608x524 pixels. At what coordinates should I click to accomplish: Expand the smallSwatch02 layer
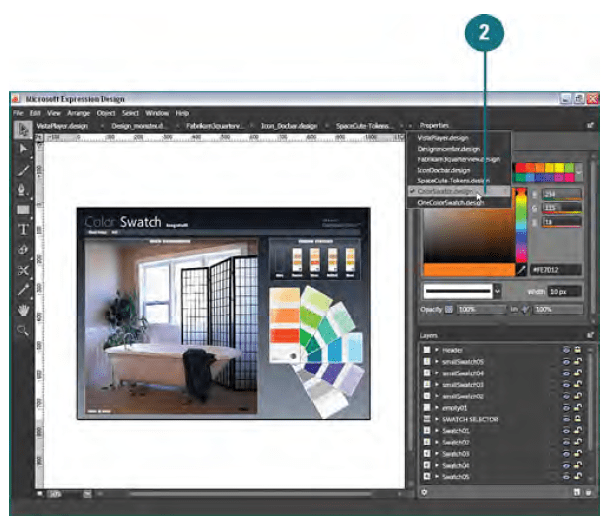(437, 396)
